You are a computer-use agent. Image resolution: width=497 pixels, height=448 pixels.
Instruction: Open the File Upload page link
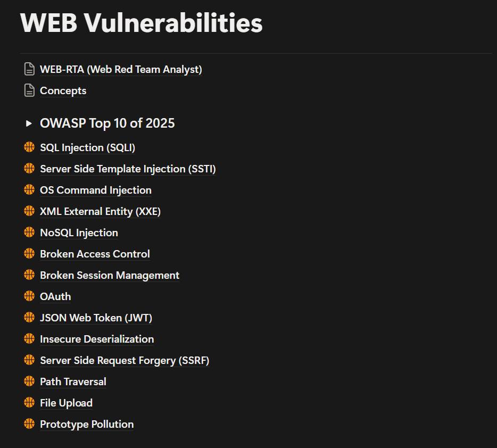[x=66, y=403]
